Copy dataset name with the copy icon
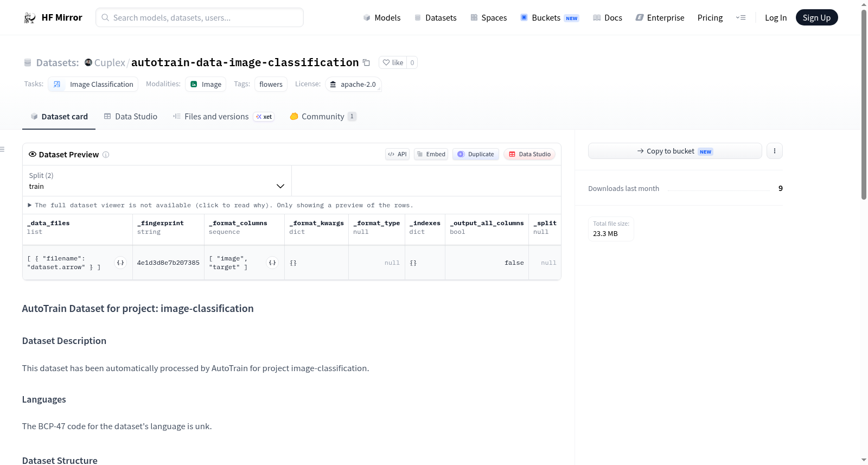The height and width of the screenshot is (465, 868). point(366,62)
